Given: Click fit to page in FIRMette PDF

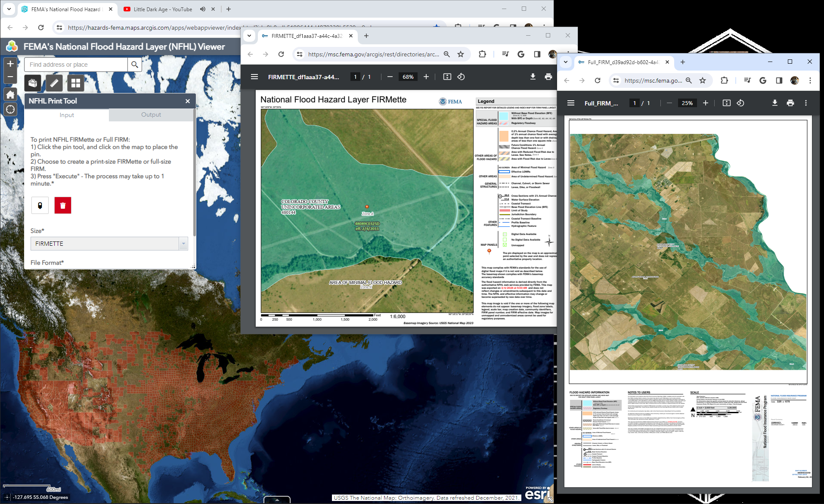Looking at the screenshot, I should [x=447, y=77].
